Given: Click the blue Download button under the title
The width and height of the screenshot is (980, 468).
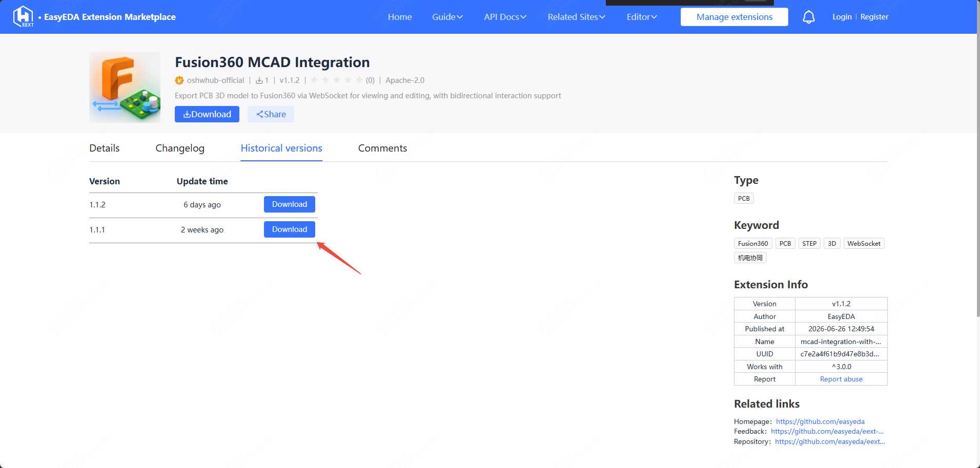Looking at the screenshot, I should pyautogui.click(x=207, y=114).
